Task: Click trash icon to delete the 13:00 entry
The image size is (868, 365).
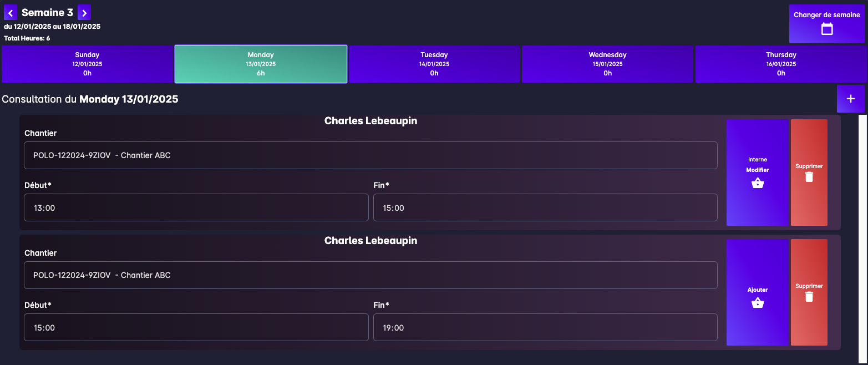Action: tap(809, 177)
